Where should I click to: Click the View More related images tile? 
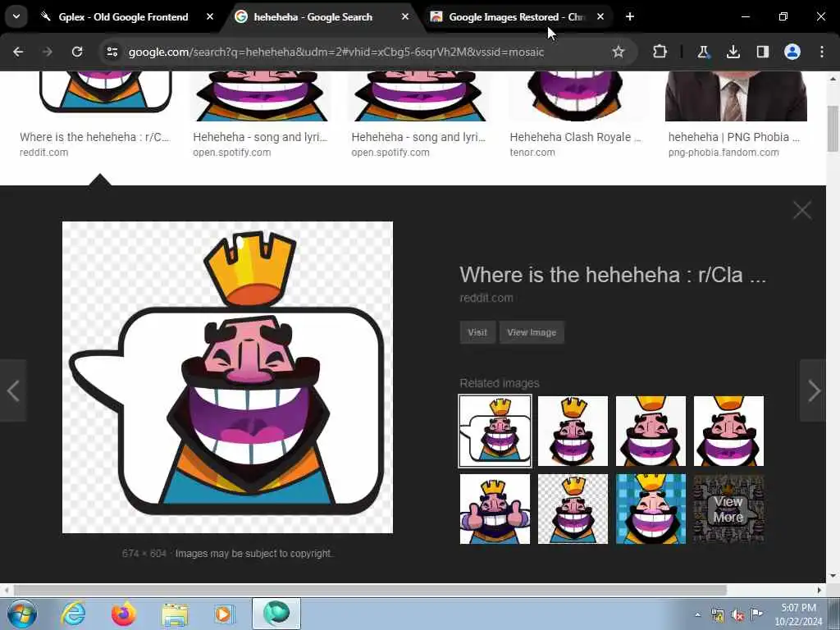[728, 509]
